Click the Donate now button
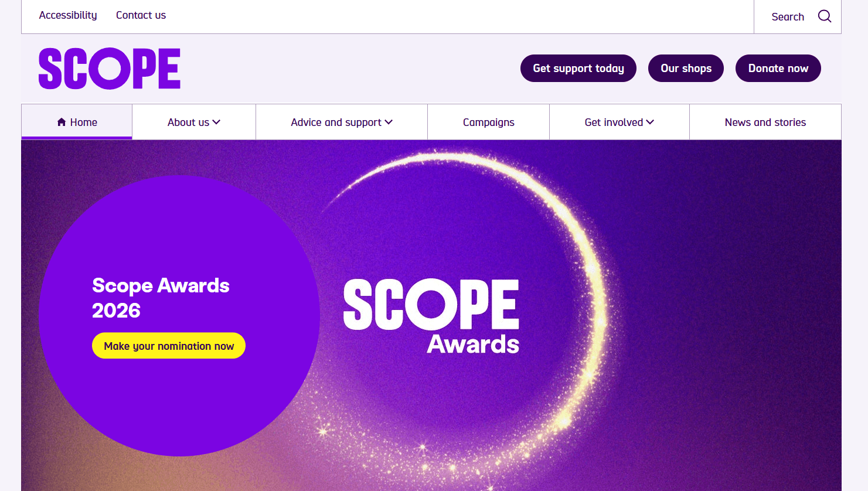Image resolution: width=868 pixels, height=491 pixels. [778, 68]
